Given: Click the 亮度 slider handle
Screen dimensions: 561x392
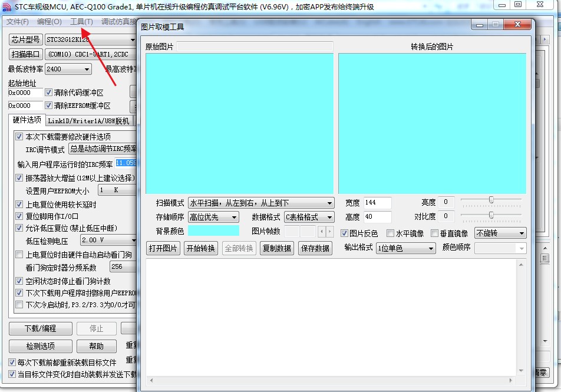Looking at the screenshot, I should pyautogui.click(x=491, y=200).
